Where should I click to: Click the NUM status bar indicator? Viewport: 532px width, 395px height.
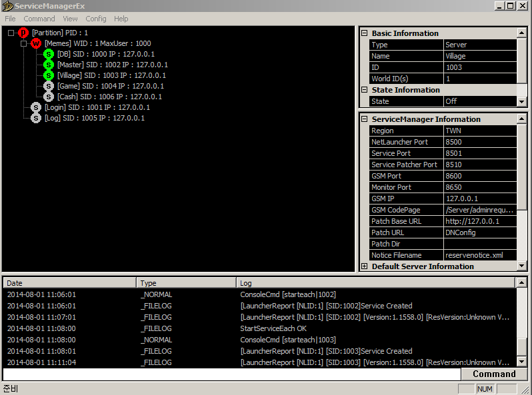point(485,389)
